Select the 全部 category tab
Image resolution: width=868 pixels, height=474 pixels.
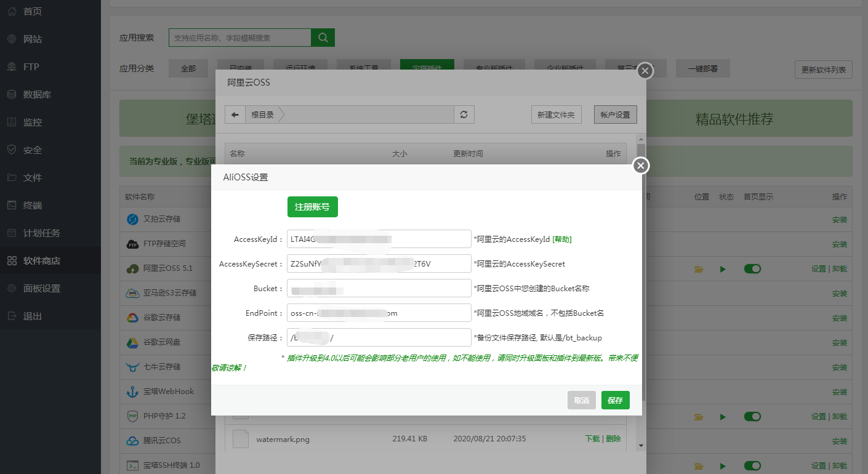188,68
